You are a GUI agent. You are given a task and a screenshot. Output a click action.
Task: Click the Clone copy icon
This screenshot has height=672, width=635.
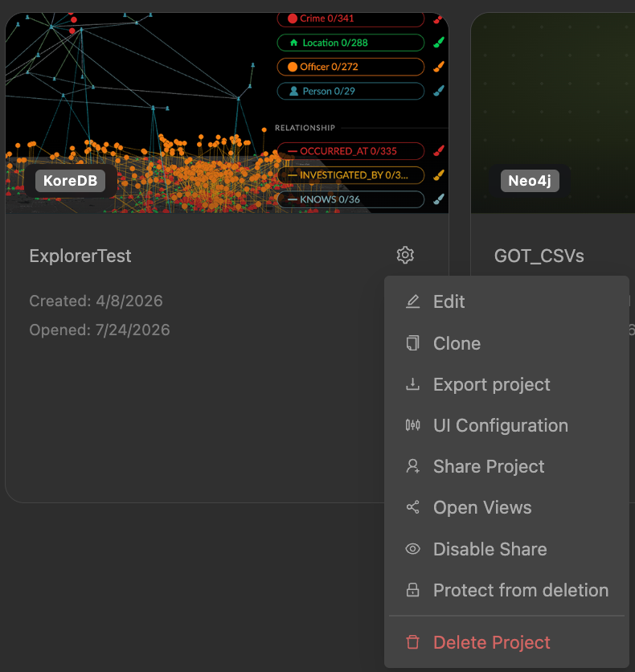412,343
